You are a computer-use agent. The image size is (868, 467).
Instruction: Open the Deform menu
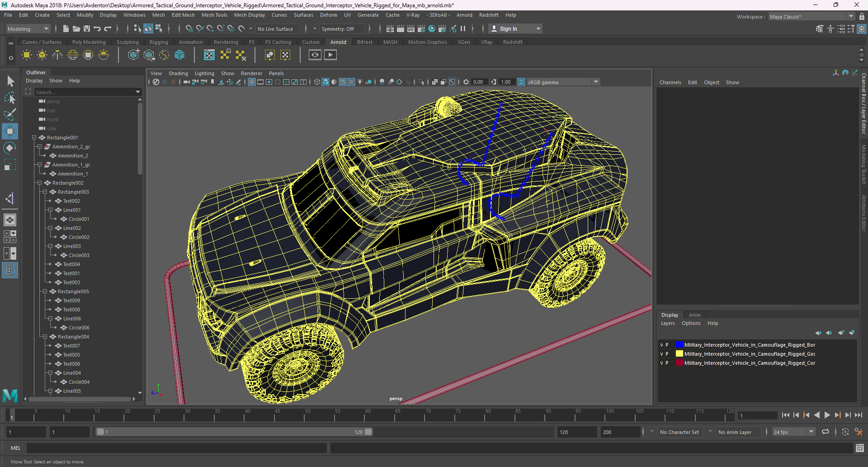point(329,15)
